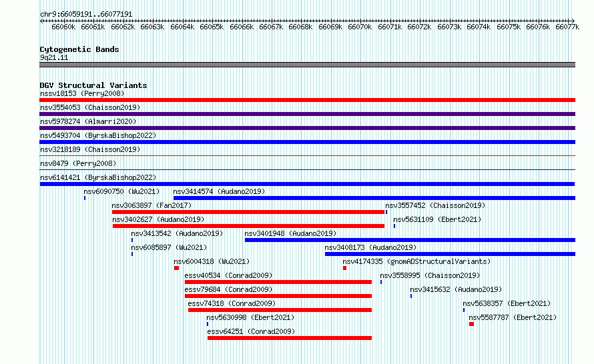Viewport: 594px width, 364px height.
Task: Open the nsv3557452 (Chaisson2019) label
Action: (435, 205)
